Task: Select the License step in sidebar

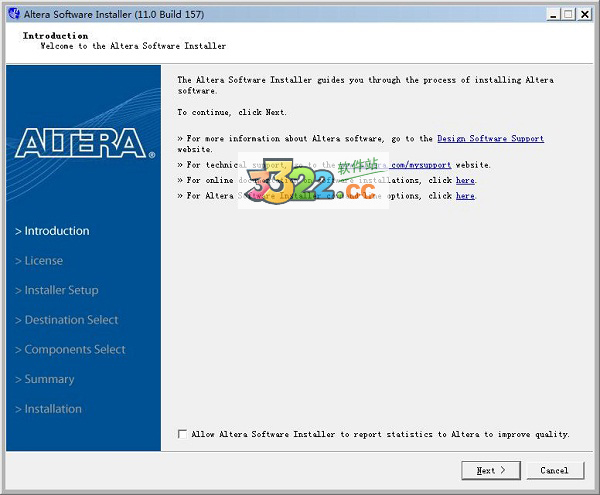Action: pyautogui.click(x=39, y=261)
